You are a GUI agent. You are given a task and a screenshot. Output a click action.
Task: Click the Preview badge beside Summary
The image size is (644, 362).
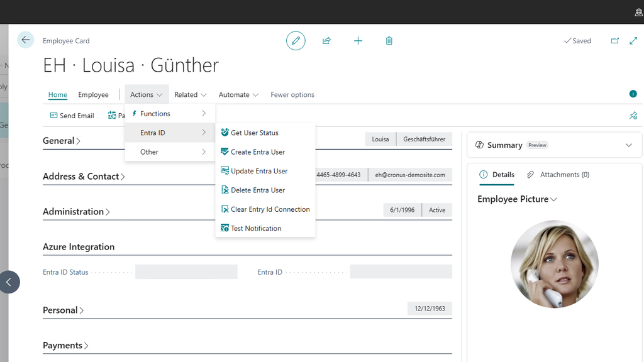click(x=537, y=145)
